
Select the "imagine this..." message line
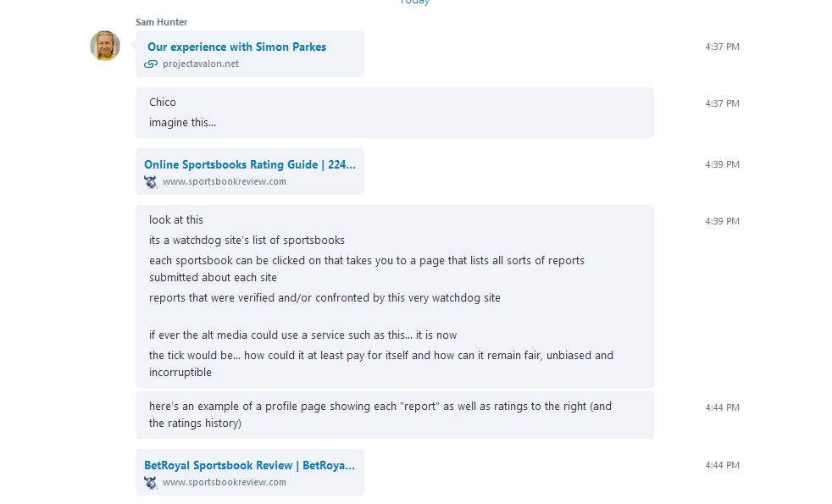point(182,123)
